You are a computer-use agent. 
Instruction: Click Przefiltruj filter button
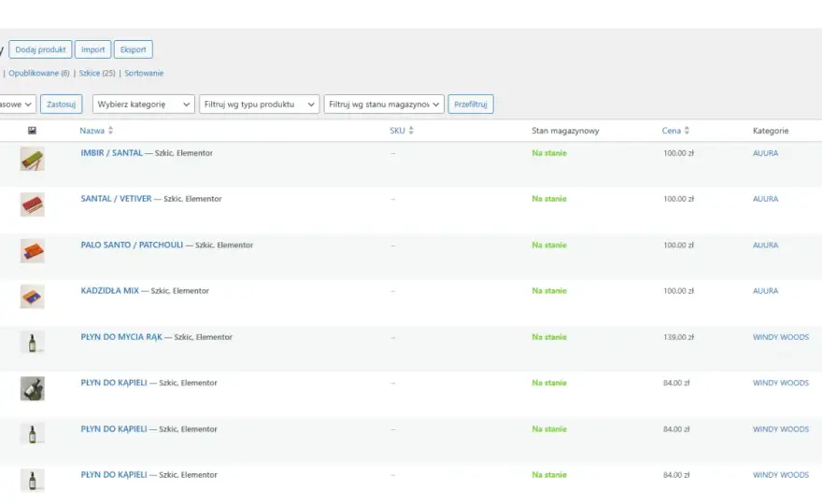point(471,105)
